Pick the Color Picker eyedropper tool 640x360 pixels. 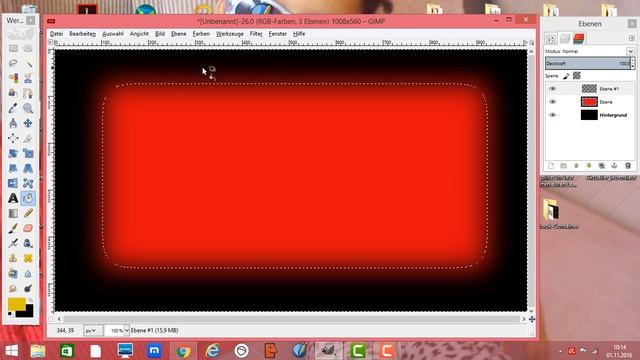(13, 108)
